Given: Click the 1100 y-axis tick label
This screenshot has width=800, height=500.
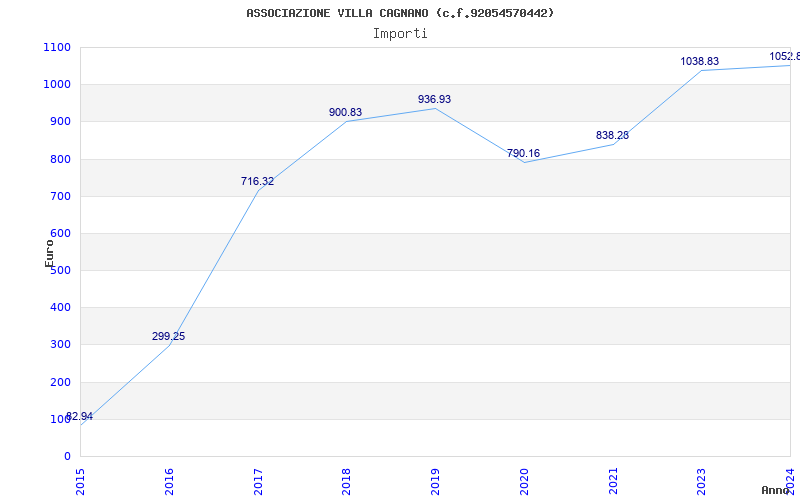Looking at the screenshot, I should [x=57, y=47].
